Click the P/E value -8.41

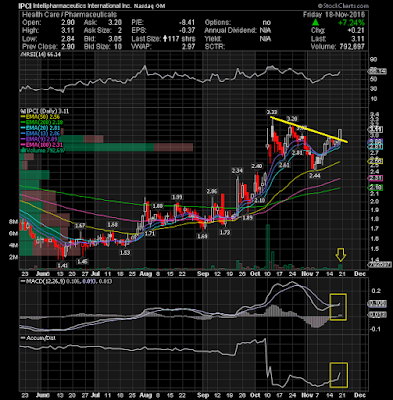(x=187, y=23)
